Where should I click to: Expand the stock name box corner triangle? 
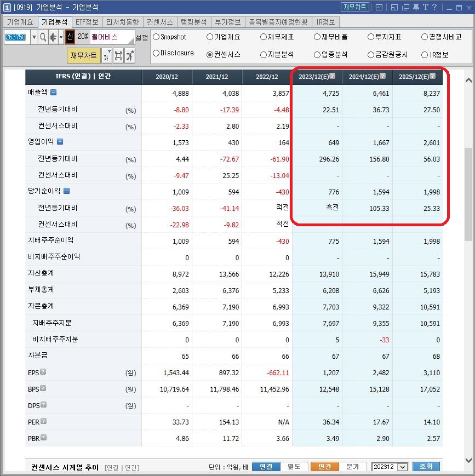[x=131, y=41]
